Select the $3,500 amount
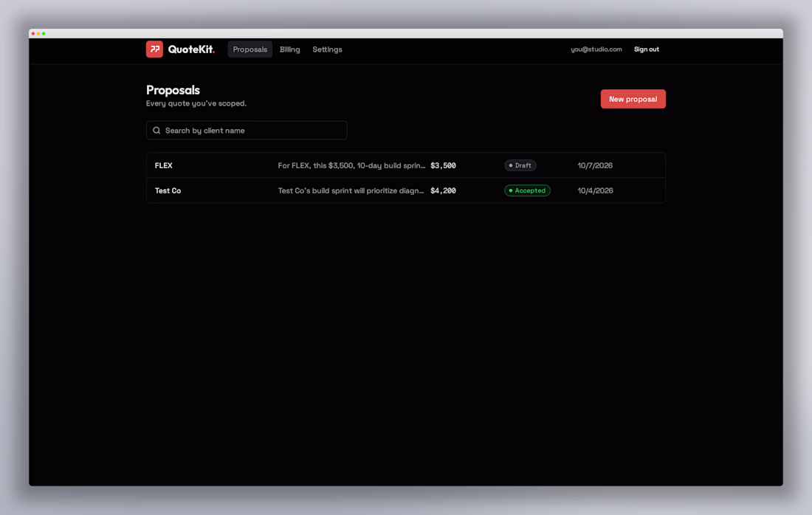Viewport: 812px width, 515px height. point(444,165)
